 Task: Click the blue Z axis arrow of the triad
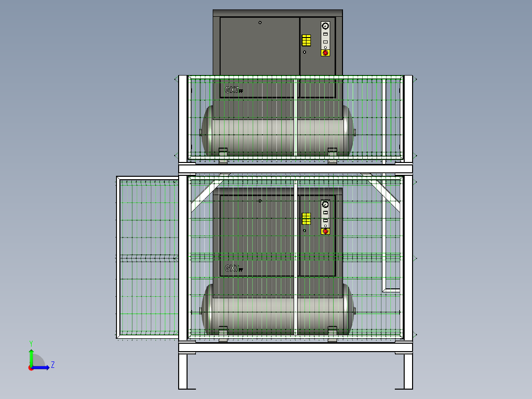coord(42,367)
